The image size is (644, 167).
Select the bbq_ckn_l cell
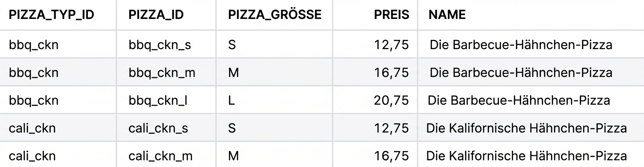[158, 101]
